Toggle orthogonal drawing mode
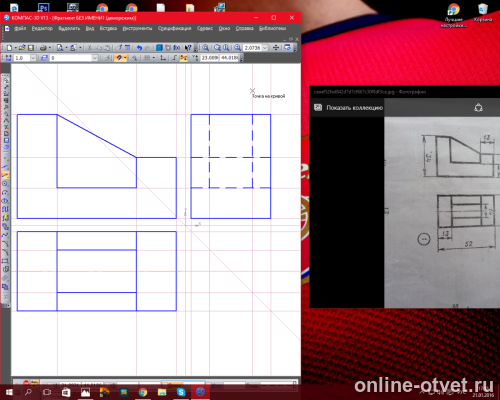This screenshot has height=400, width=500. [174, 58]
